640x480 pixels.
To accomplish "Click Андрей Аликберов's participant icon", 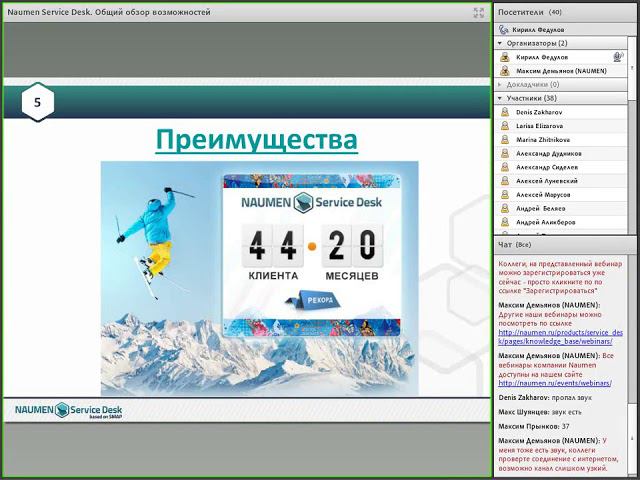I will click(x=505, y=222).
